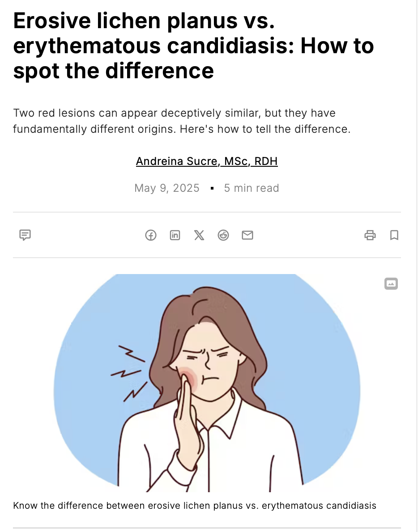This screenshot has width=418, height=532.
Task: Click the image credit icon on illustration
Action: click(x=391, y=283)
